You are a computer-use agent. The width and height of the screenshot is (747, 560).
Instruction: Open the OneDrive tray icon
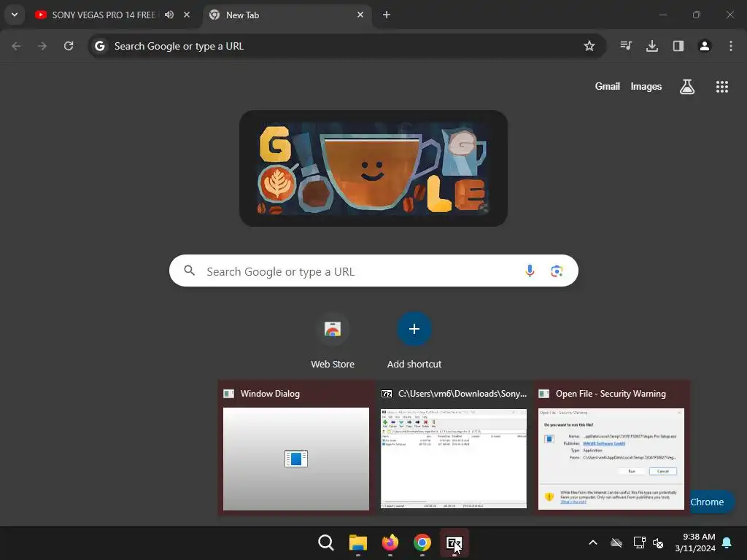coord(616,542)
